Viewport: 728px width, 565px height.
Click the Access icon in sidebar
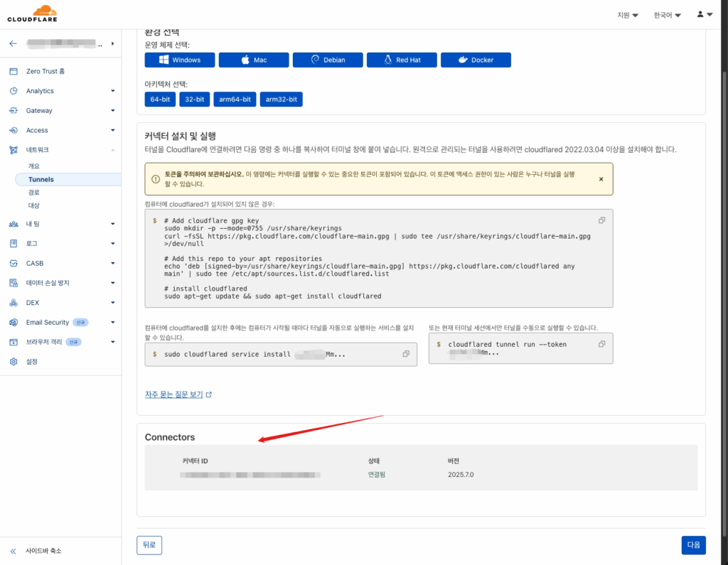pyautogui.click(x=14, y=131)
